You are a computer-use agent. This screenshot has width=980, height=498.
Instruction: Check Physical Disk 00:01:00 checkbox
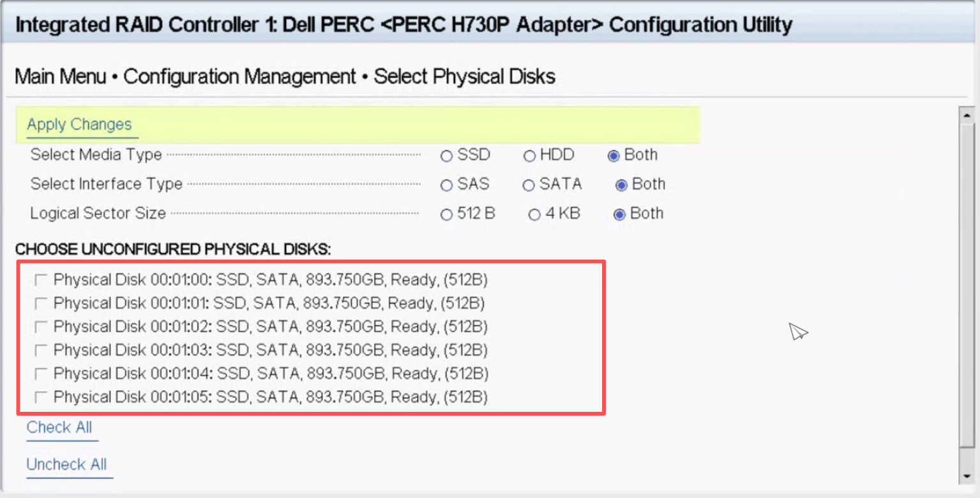[x=41, y=280]
